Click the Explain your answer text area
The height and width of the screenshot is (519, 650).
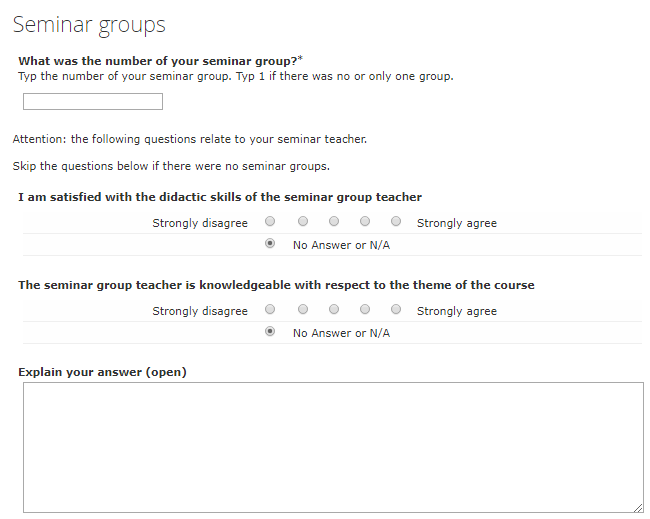(x=333, y=448)
